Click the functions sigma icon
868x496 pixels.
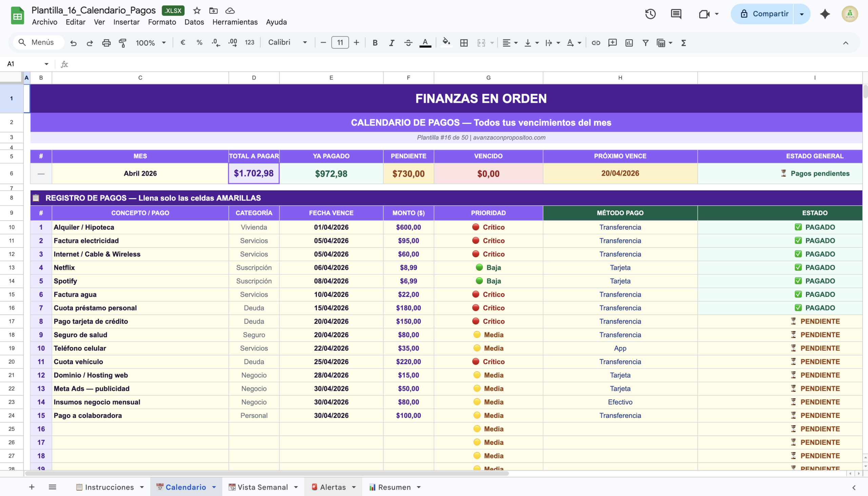tap(683, 43)
